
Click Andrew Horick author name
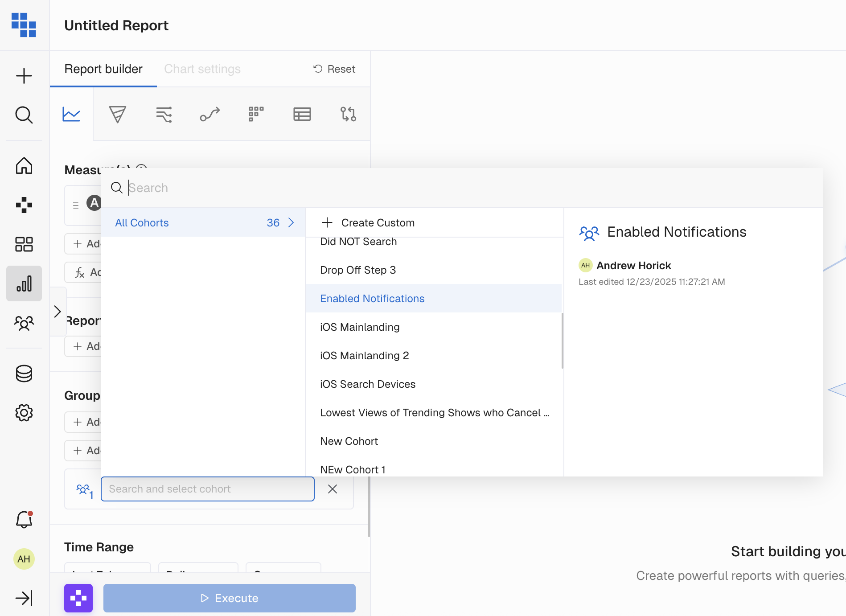click(x=634, y=266)
